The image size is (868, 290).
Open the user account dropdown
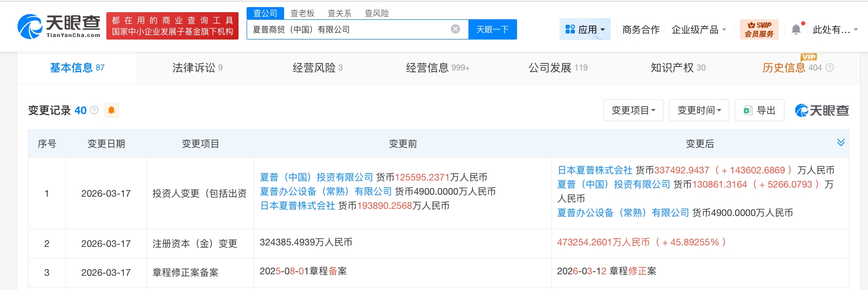point(835,30)
